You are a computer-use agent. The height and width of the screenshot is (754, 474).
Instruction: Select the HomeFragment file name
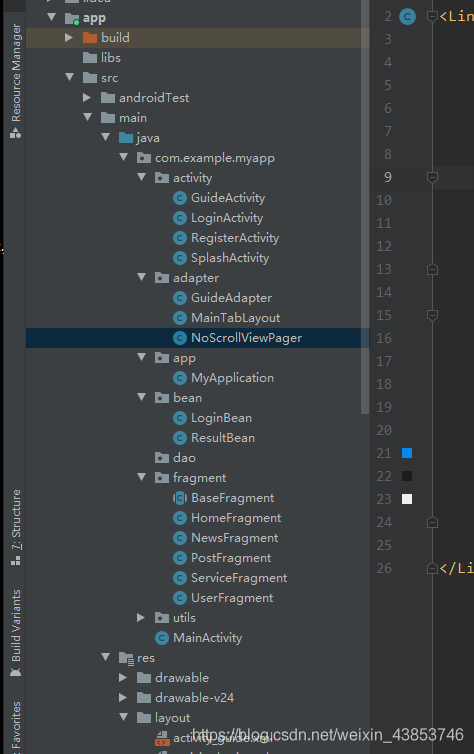236,518
